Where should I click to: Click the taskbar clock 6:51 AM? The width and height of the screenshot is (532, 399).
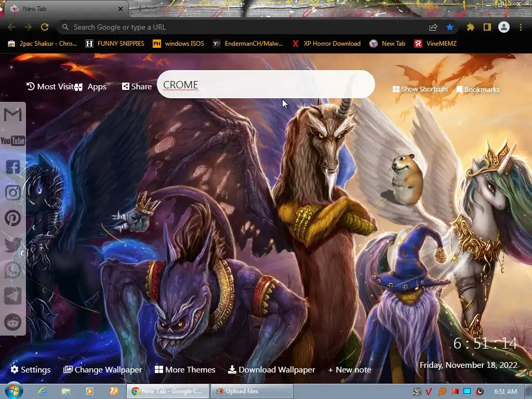point(506,391)
